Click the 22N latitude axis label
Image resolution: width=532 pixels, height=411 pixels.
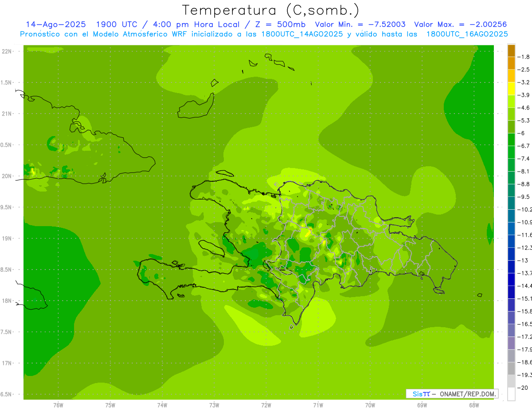click(7, 51)
